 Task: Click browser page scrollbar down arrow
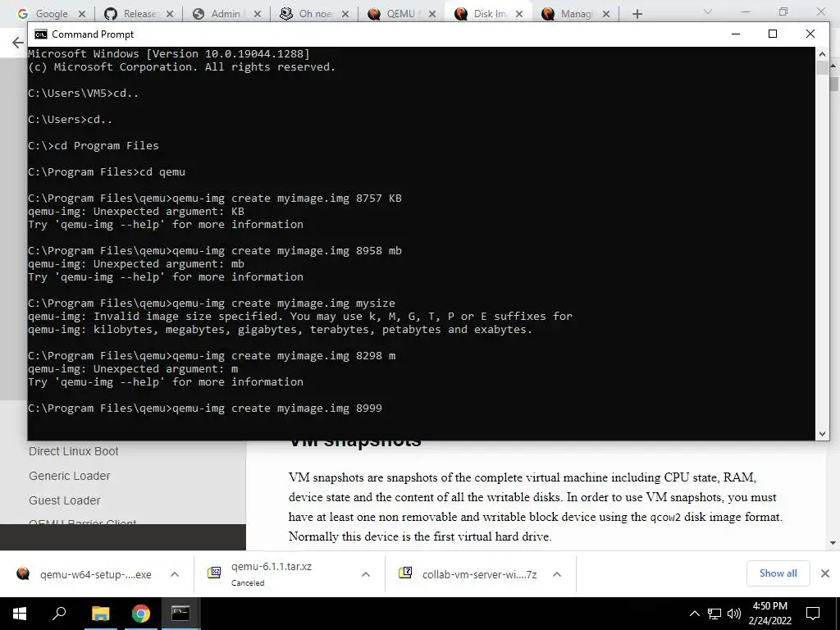[x=833, y=543]
